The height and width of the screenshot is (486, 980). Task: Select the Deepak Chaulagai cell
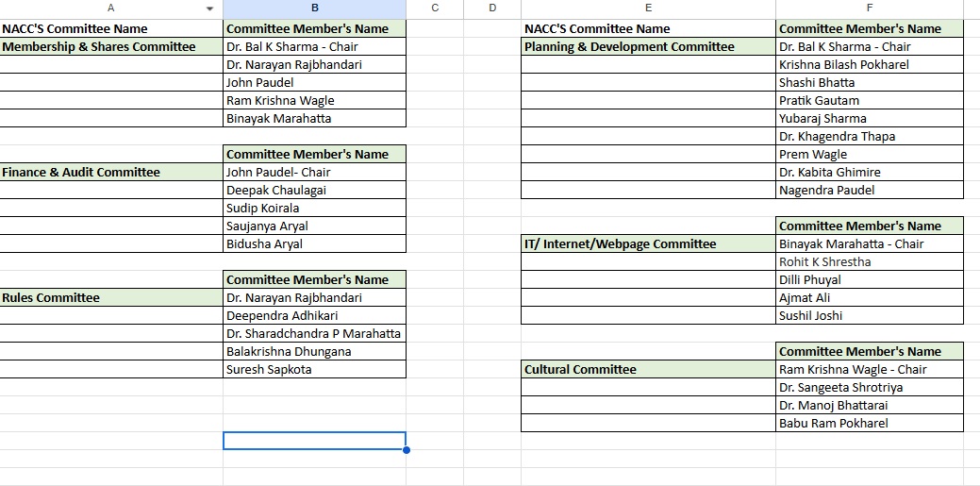314,190
